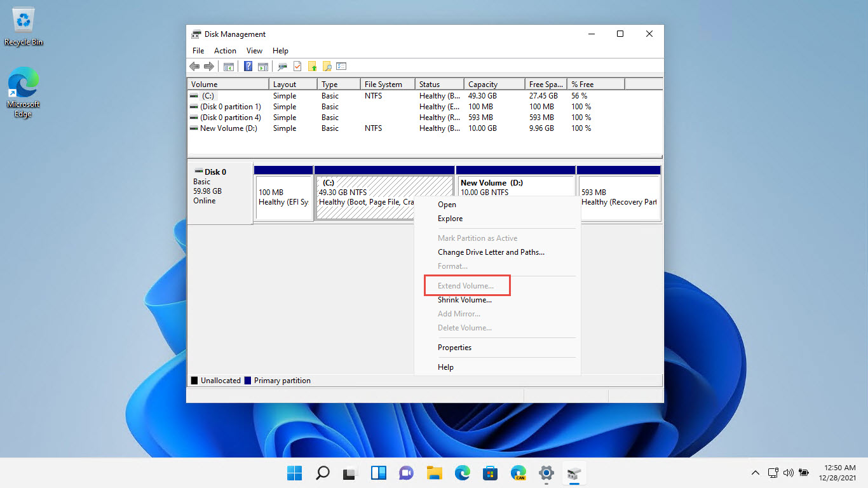
Task: Click the Start button
Action: click(294, 473)
